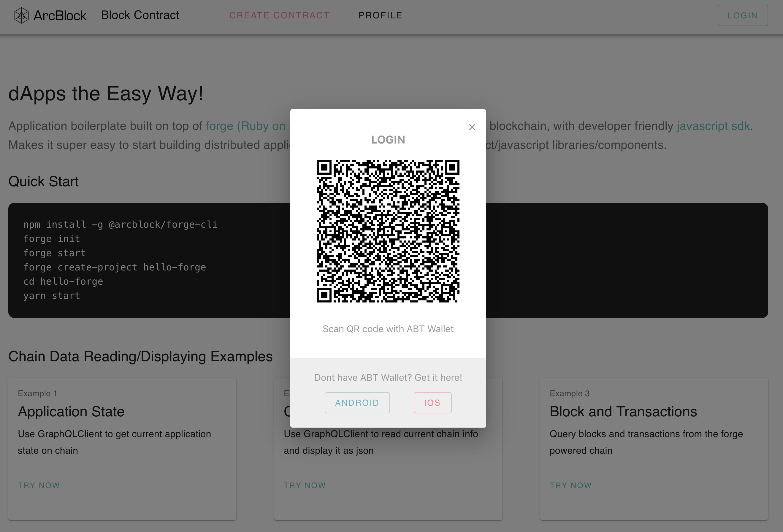Click the Scan QR code with ABT Wallet text
The height and width of the screenshot is (532, 783).
point(388,329)
